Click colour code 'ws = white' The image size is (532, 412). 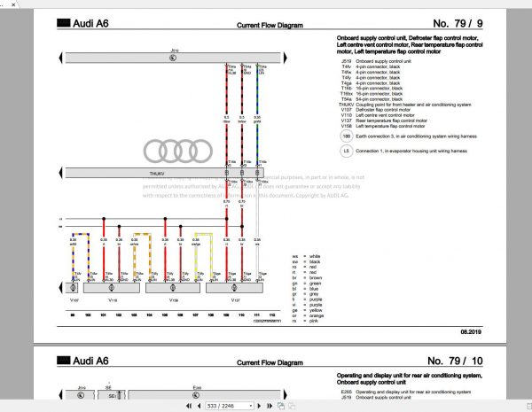(x=306, y=256)
